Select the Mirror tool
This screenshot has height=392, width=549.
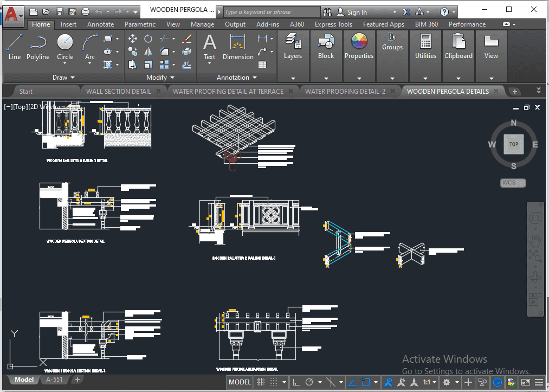(x=148, y=52)
